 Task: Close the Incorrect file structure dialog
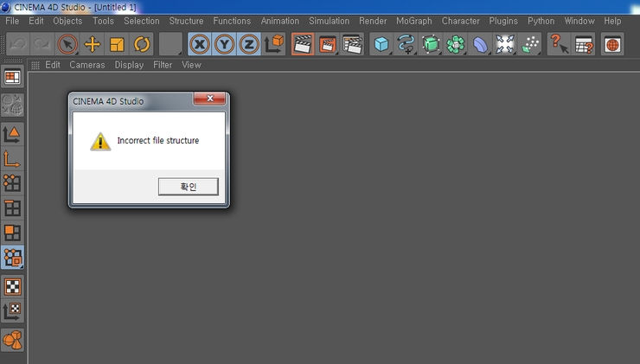(x=210, y=99)
